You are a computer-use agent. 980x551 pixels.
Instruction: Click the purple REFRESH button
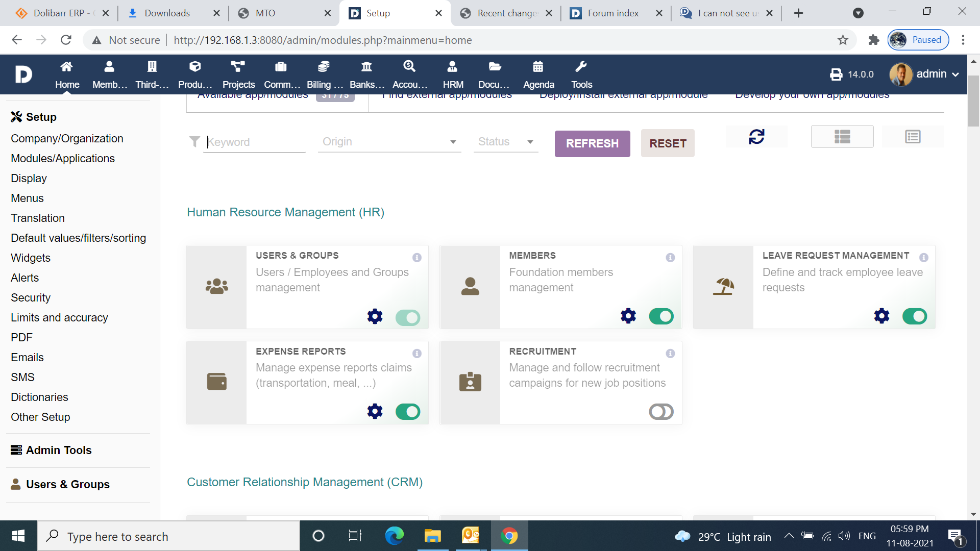click(x=592, y=143)
